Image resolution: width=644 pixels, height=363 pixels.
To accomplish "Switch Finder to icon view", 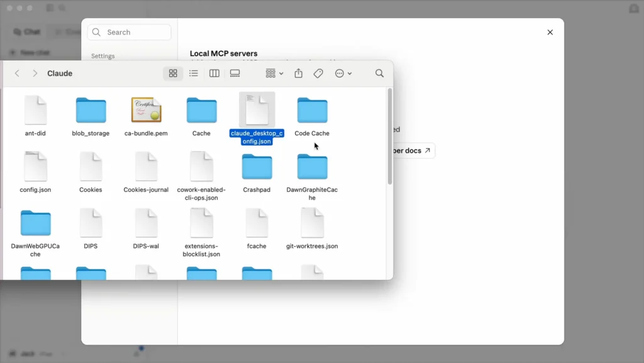I will click(173, 74).
